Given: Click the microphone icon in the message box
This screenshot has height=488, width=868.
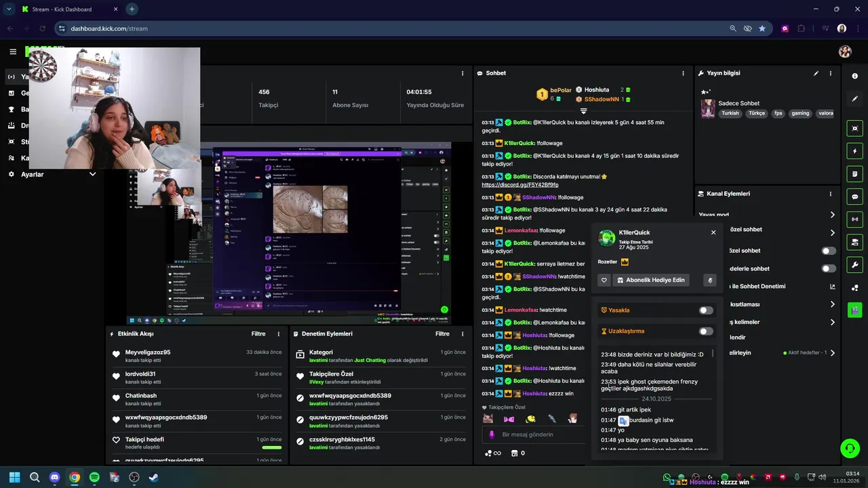Looking at the screenshot, I should point(492,434).
